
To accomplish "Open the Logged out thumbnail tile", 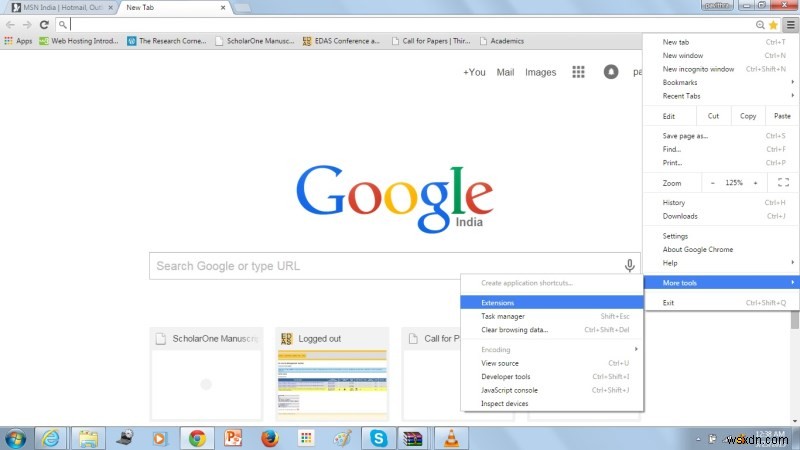I will (x=332, y=374).
